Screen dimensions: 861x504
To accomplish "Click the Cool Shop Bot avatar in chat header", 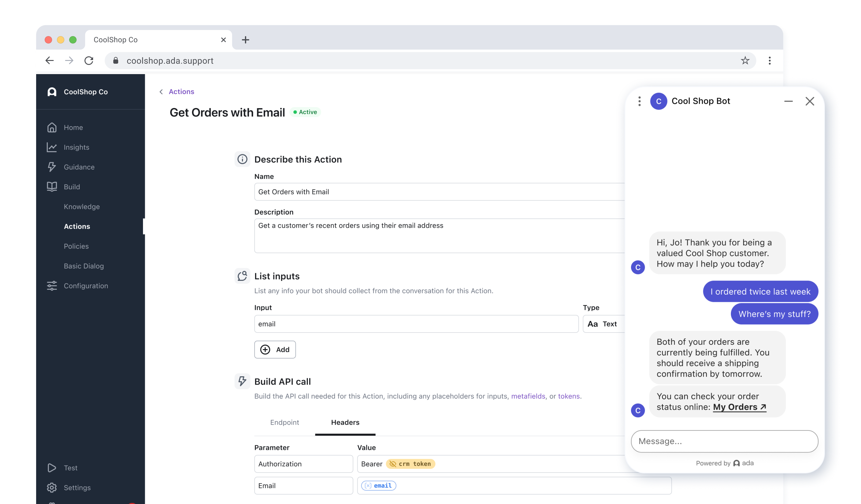I will point(658,101).
